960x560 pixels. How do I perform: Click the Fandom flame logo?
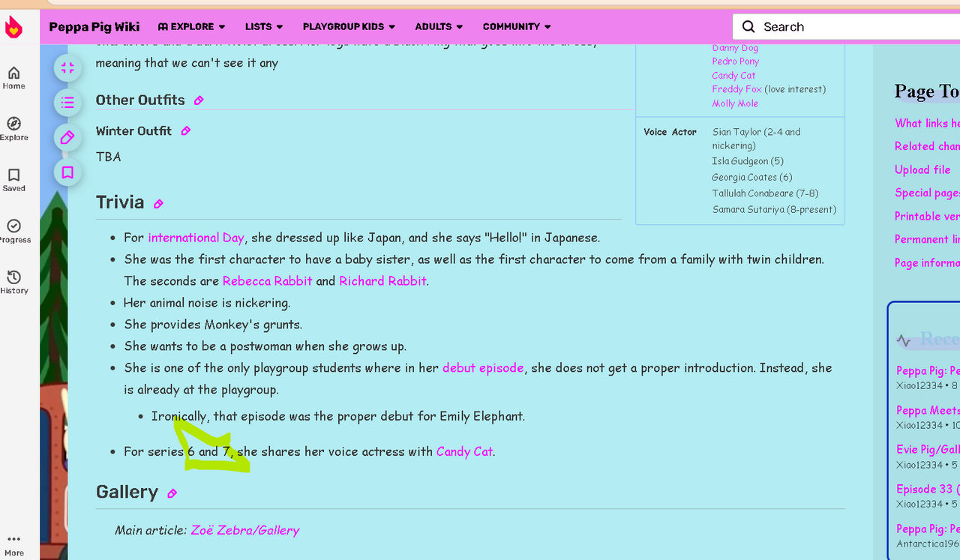13,28
